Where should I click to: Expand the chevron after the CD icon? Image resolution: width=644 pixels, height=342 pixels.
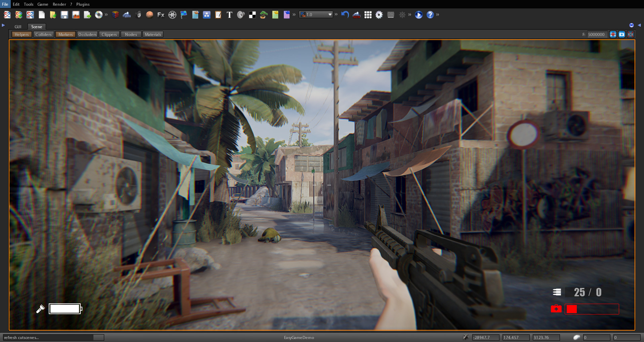click(106, 14)
